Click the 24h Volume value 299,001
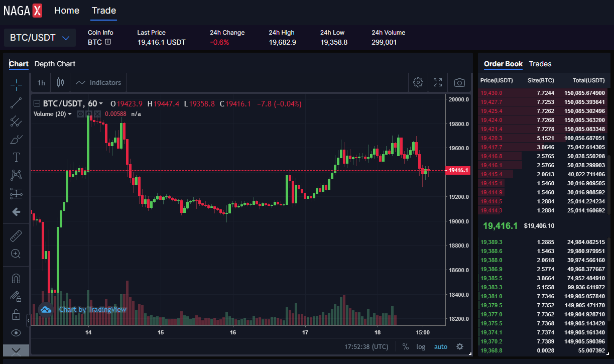614x364 pixels. pos(384,42)
